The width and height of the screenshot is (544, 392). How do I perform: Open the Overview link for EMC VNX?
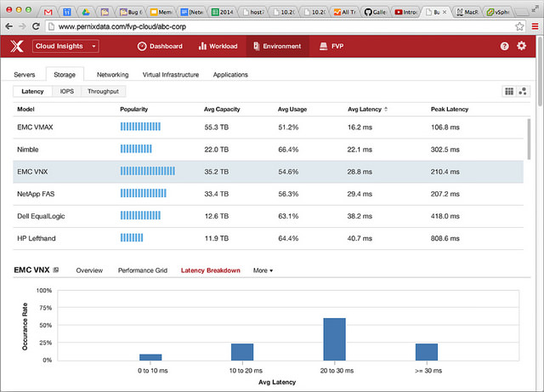click(x=89, y=270)
